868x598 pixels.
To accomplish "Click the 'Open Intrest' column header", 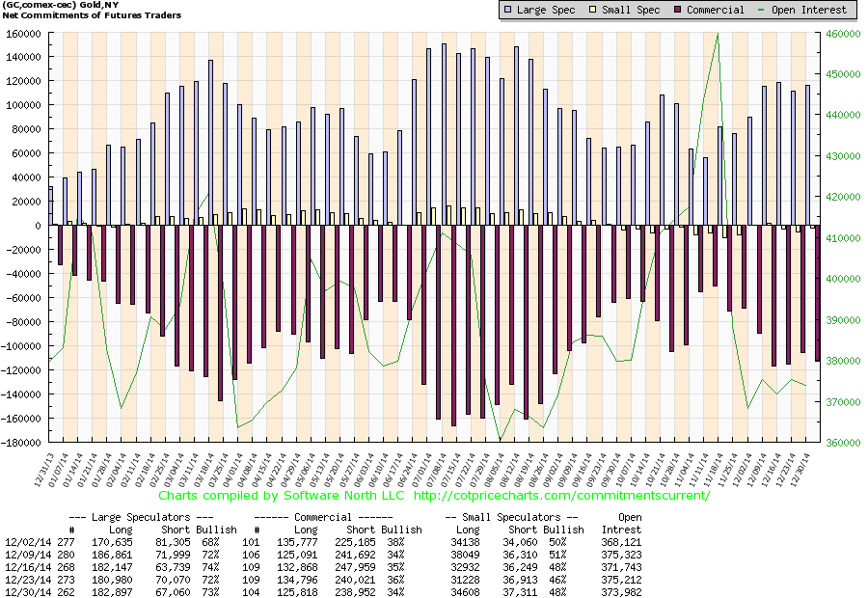I will [622, 523].
